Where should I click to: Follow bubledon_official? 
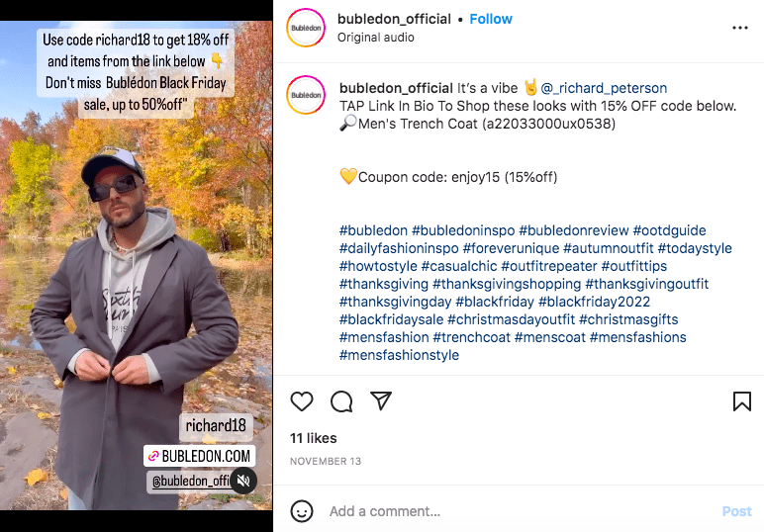pyautogui.click(x=491, y=19)
